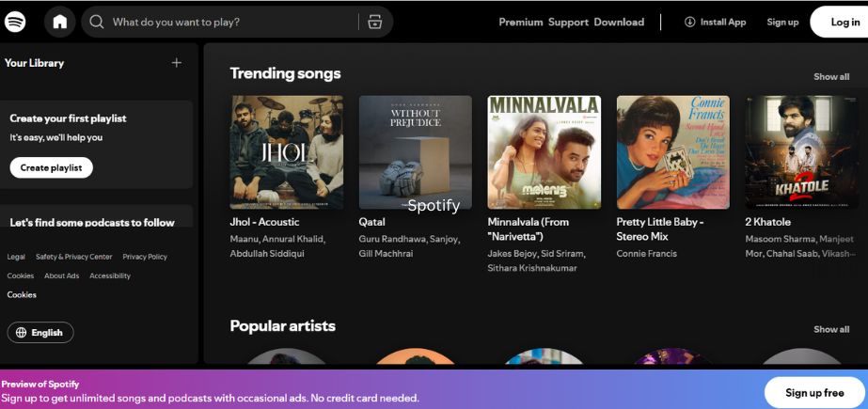Viewport: 868px width, 409px height.
Task: Show all Trending songs
Action: coord(831,77)
